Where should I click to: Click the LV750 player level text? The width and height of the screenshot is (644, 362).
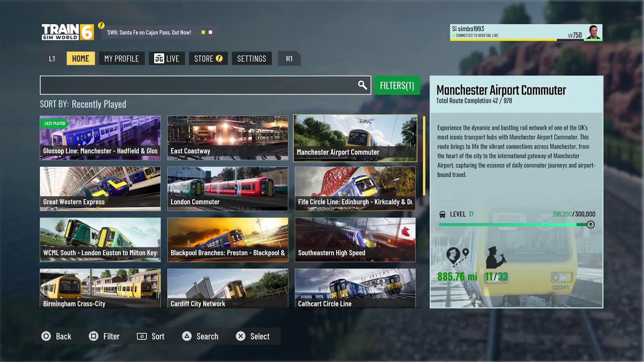pyautogui.click(x=575, y=35)
